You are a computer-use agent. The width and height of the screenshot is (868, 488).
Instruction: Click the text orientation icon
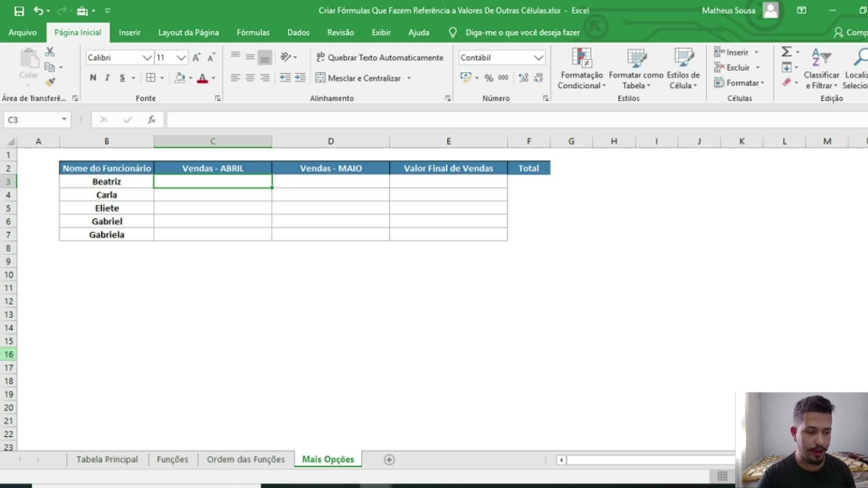pos(285,57)
